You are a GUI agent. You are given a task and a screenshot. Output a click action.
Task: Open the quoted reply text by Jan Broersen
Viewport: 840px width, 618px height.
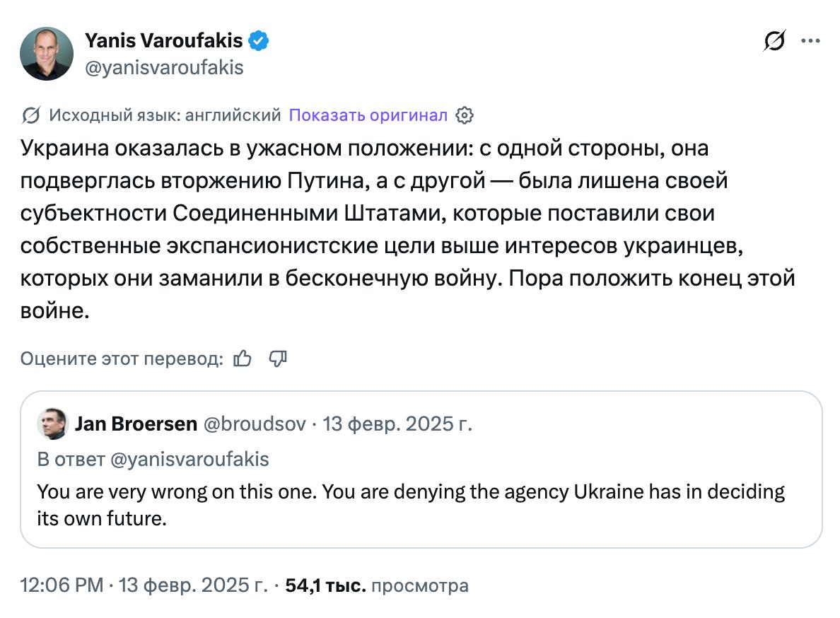click(x=410, y=505)
